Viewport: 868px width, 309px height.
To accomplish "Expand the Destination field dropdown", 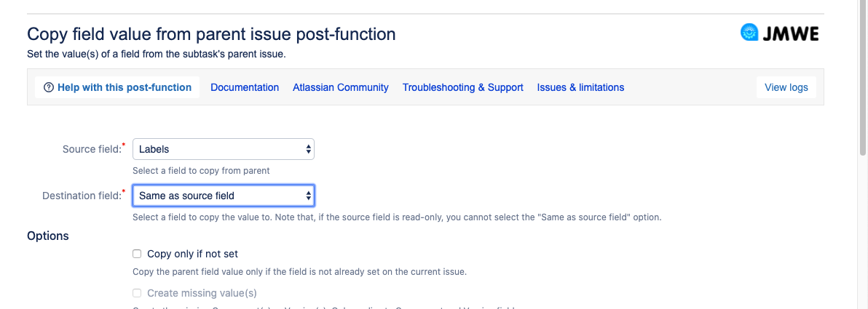I will point(224,196).
